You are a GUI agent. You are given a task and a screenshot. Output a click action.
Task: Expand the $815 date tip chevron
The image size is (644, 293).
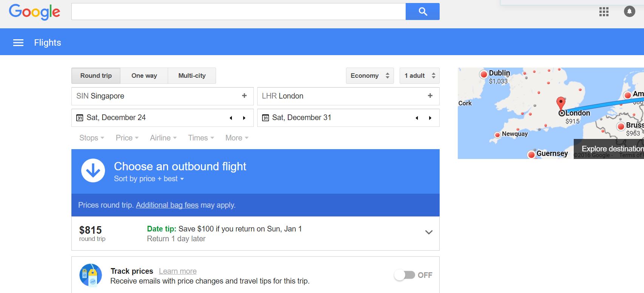tap(429, 232)
